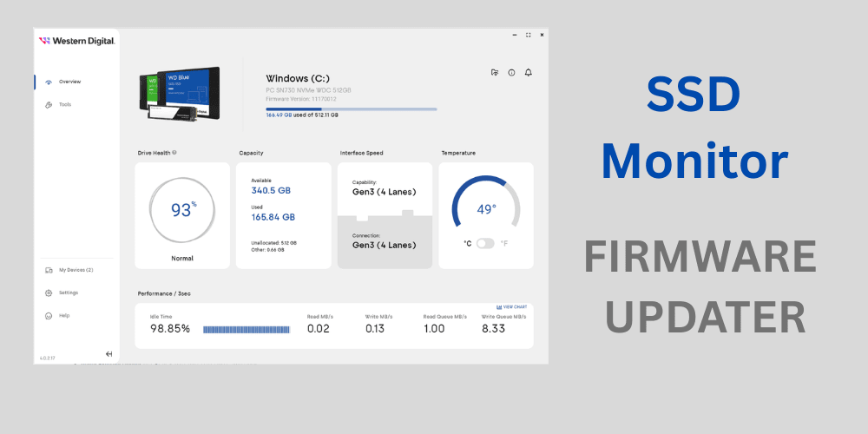Click the Read MB/s 0.02 value

(x=319, y=329)
